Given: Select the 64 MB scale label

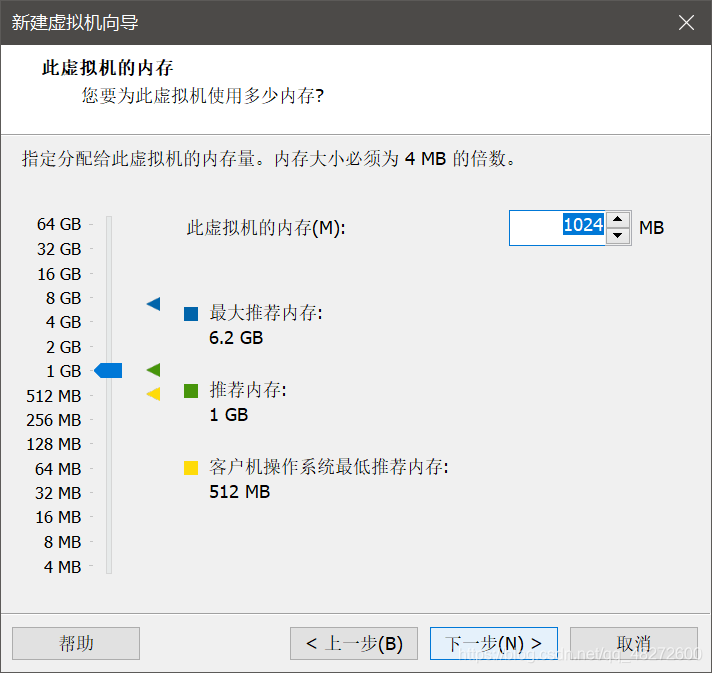Looking at the screenshot, I should pos(58,469).
